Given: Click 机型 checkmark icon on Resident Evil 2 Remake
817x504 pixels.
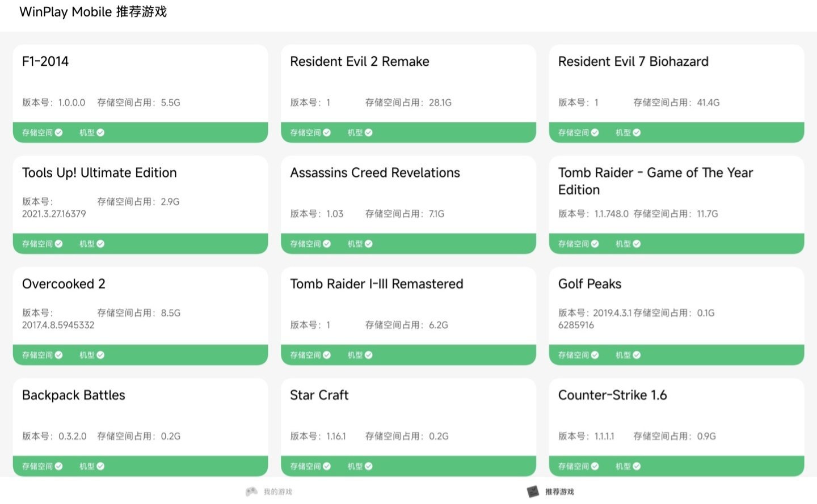Looking at the screenshot, I should click(x=369, y=133).
